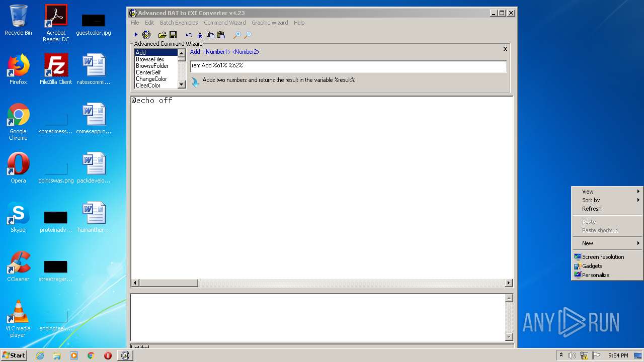This screenshot has height=362, width=644.
Task: Select Acrobat Reader DC desktop icon
Action: [56, 23]
